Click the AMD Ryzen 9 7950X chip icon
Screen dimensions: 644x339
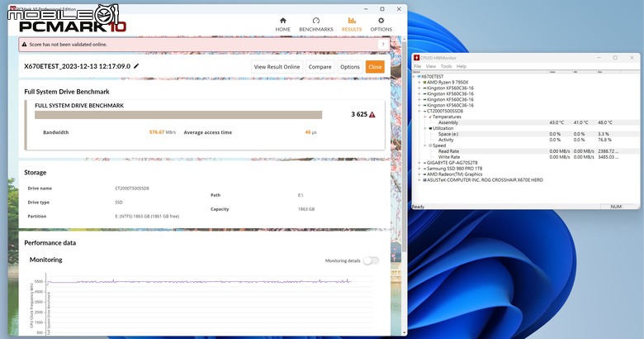pyautogui.click(x=424, y=83)
